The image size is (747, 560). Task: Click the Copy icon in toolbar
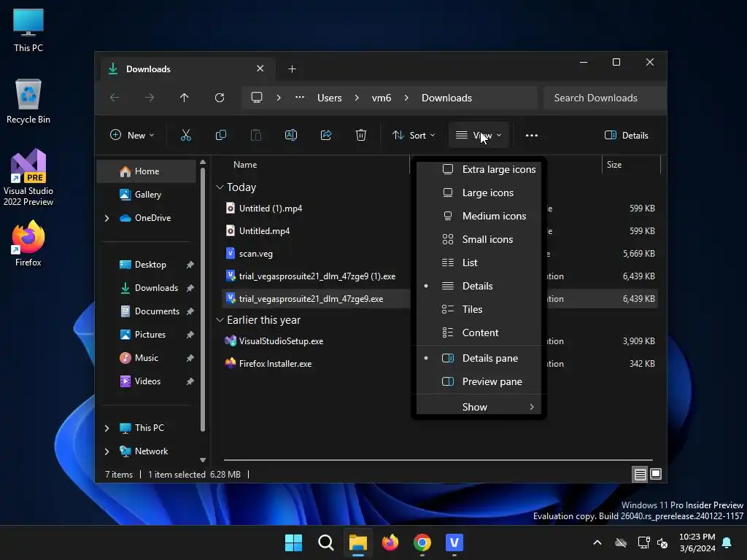coord(220,135)
